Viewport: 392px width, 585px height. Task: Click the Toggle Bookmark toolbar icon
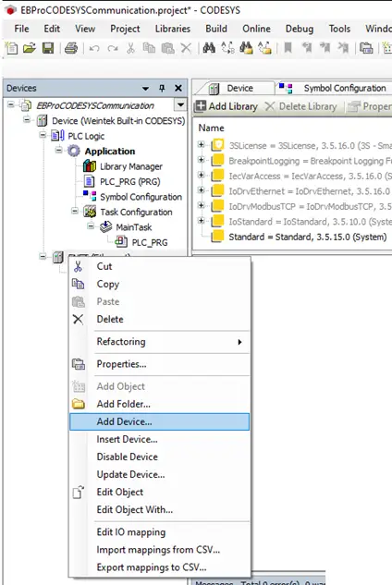pos(288,48)
